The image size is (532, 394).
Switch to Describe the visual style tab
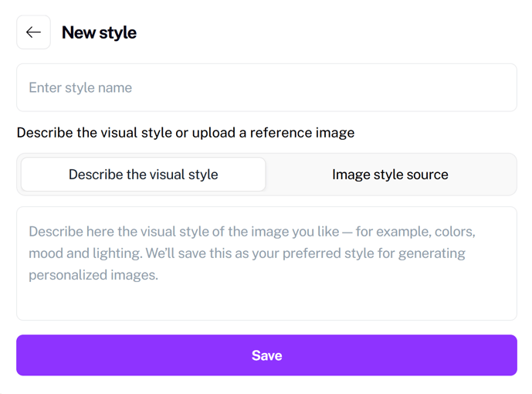point(143,175)
